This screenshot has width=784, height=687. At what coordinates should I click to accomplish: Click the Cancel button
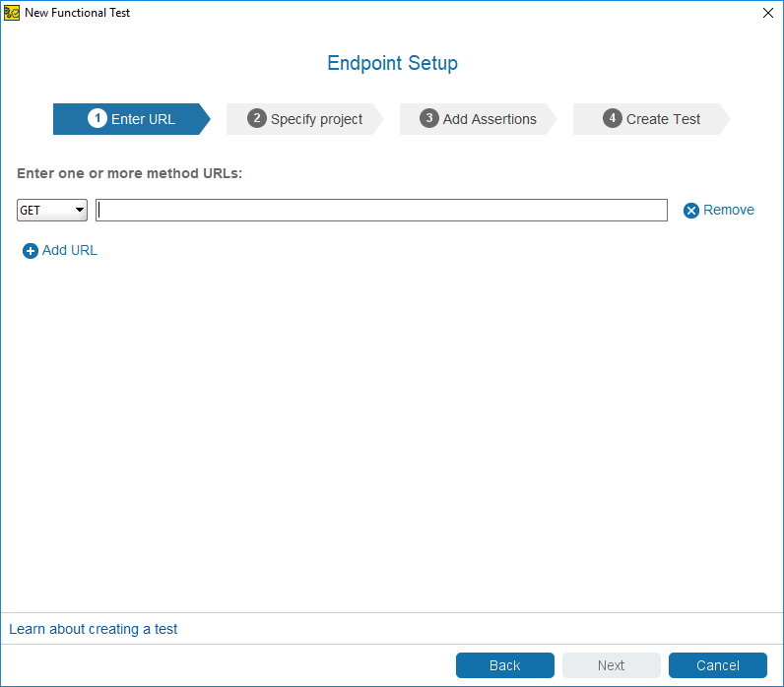718,665
